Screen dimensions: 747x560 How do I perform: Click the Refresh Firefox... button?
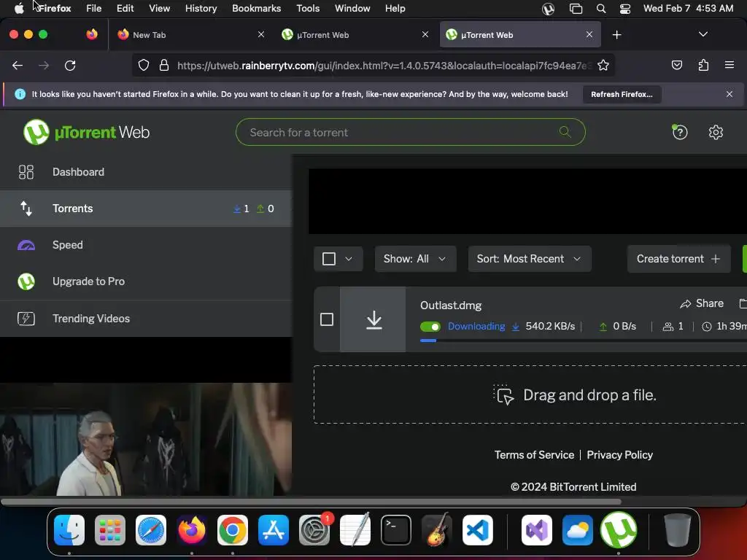[x=622, y=94]
